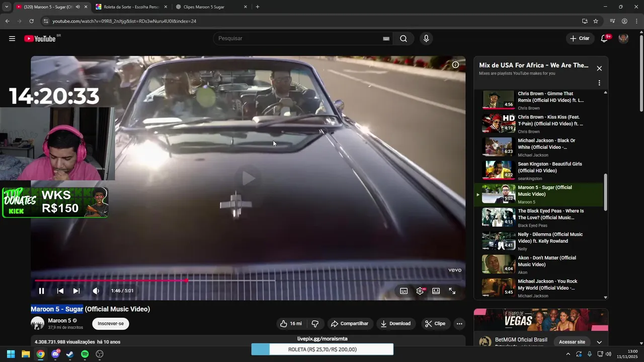The height and width of the screenshot is (362, 644).
Task: Switch to Clipes Maroon 5 Sugar tab
Action: pos(211,7)
